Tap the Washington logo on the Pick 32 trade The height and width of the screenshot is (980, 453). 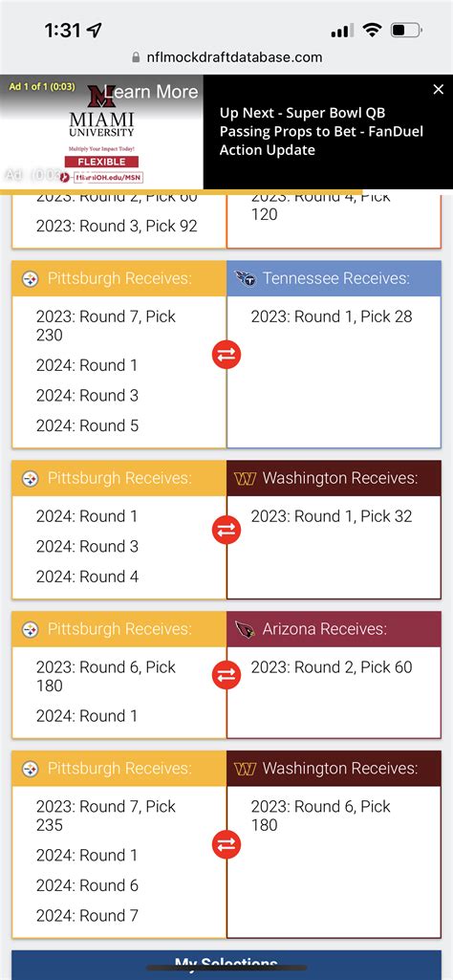pyautogui.click(x=245, y=479)
